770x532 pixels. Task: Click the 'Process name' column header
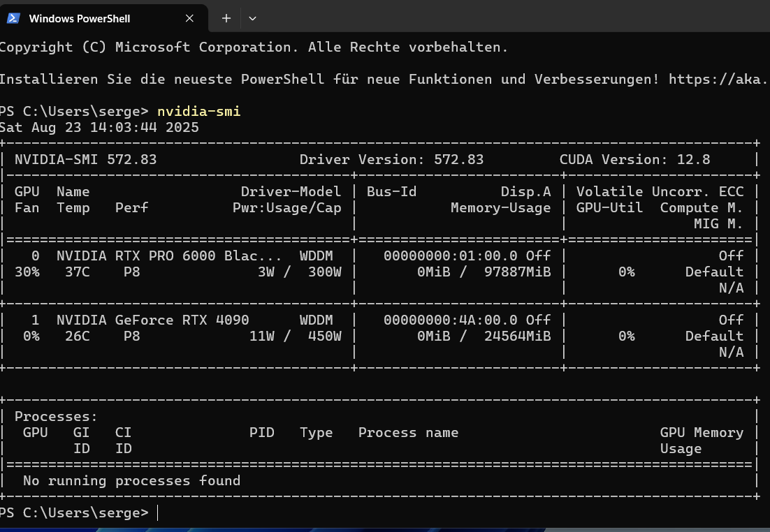tap(408, 432)
